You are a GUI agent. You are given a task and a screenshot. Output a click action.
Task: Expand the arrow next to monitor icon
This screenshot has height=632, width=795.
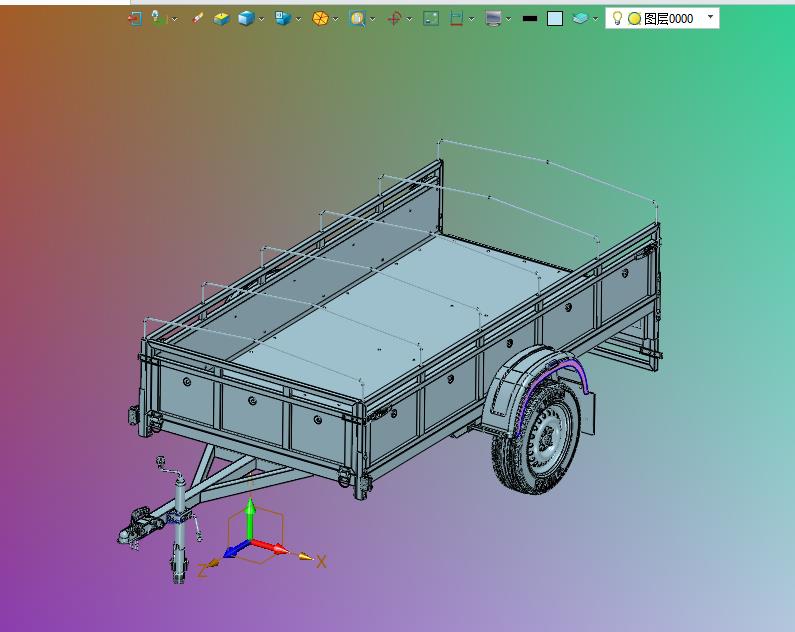(x=509, y=19)
